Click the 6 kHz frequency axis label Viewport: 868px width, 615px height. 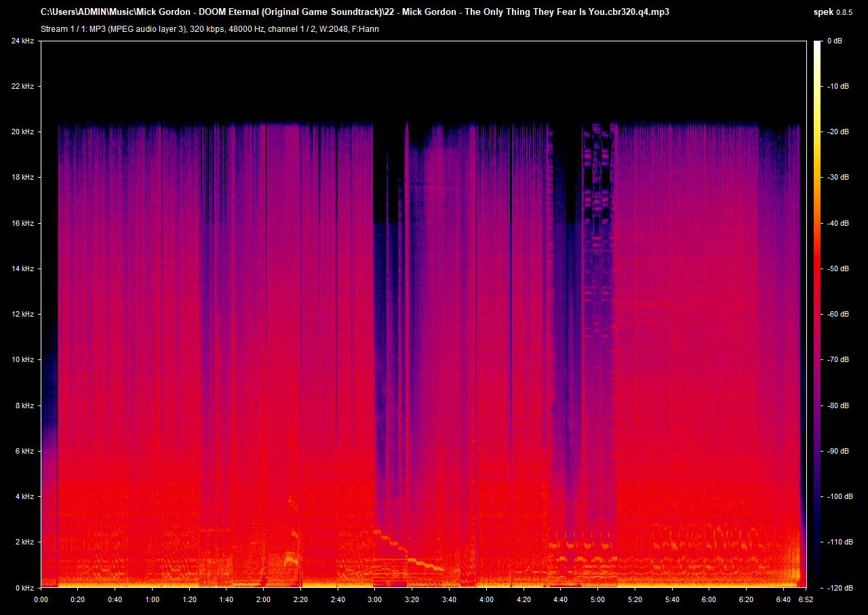[x=24, y=451]
